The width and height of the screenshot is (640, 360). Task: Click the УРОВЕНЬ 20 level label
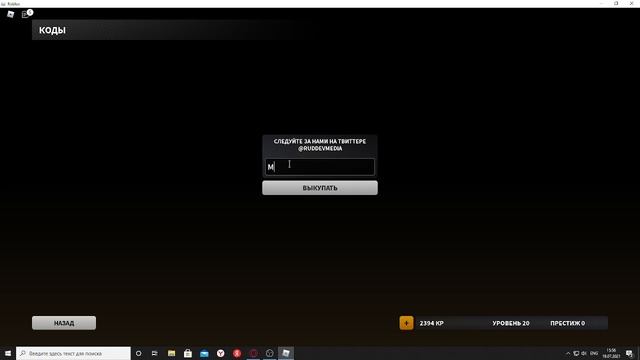coord(511,323)
